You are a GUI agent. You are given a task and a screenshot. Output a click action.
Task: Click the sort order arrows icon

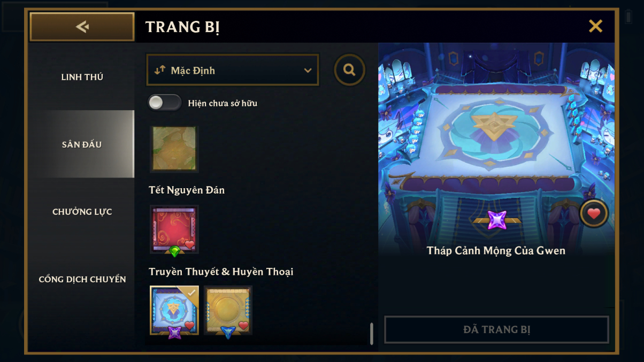pyautogui.click(x=159, y=70)
